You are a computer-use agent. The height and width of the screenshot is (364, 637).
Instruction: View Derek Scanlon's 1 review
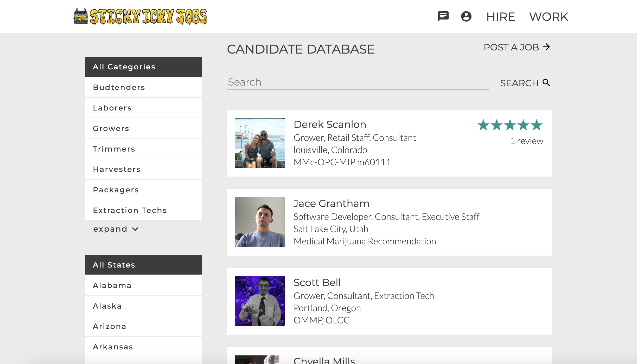(526, 141)
